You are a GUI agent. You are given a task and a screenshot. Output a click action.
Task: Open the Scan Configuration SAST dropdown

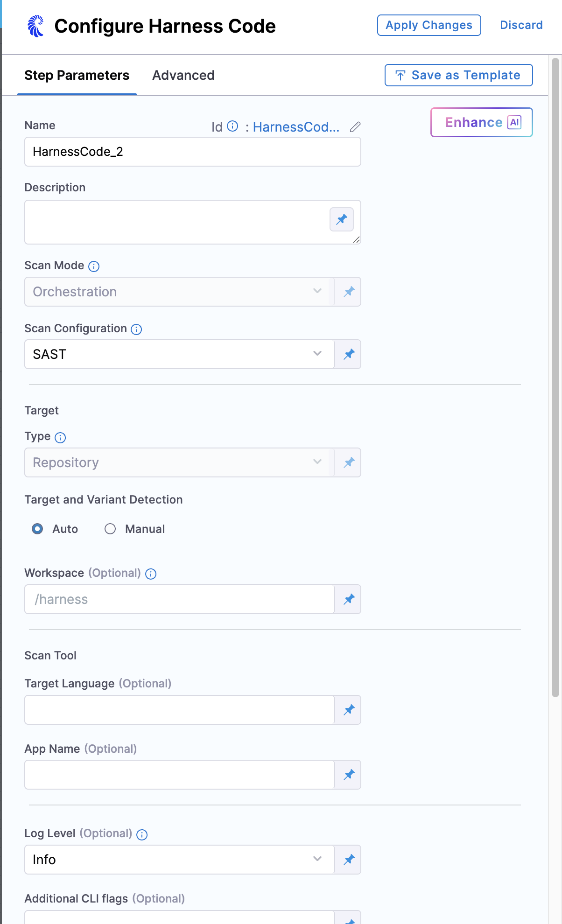pos(179,354)
